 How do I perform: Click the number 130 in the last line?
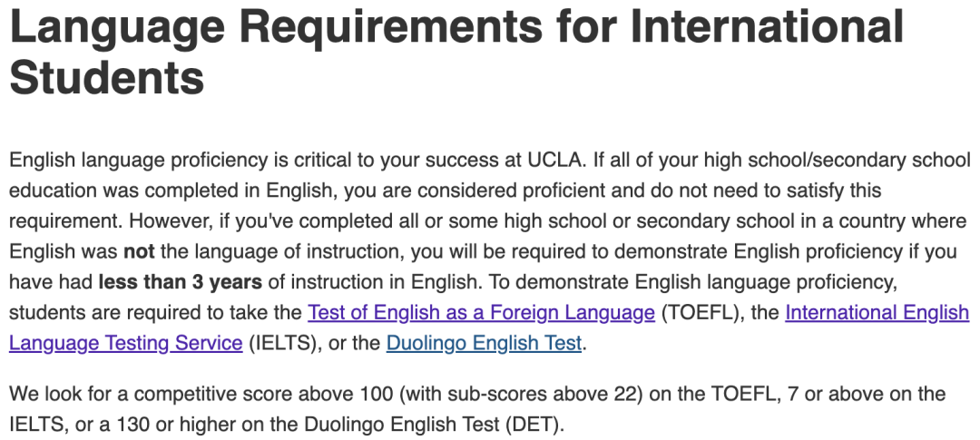(x=132, y=425)
